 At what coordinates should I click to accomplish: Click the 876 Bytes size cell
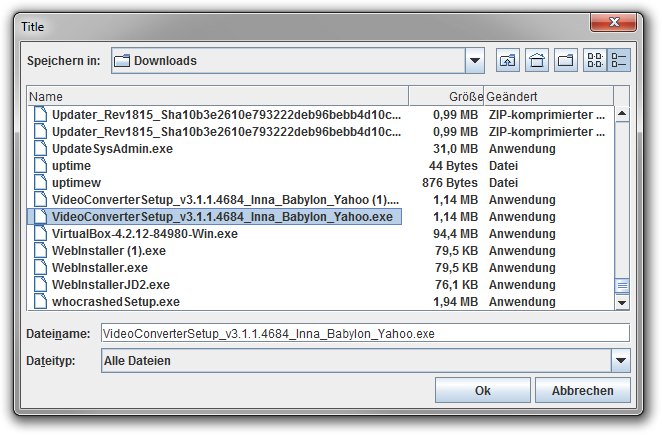[449, 182]
